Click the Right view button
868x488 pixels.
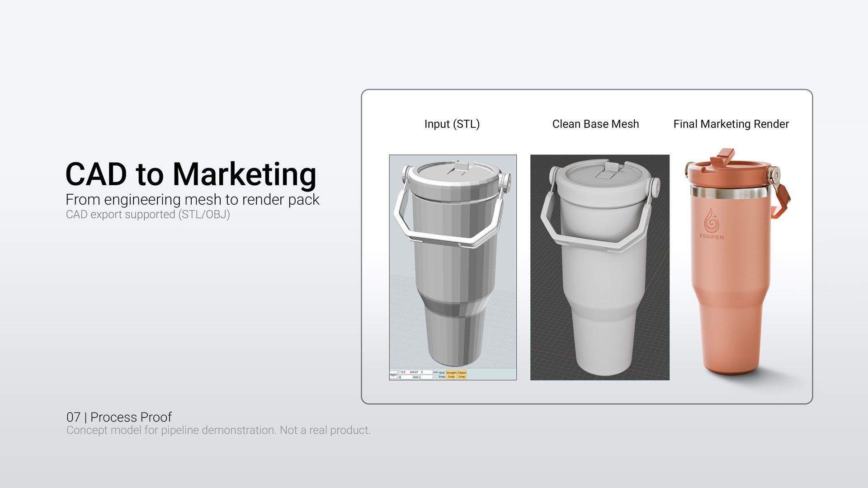point(393,375)
